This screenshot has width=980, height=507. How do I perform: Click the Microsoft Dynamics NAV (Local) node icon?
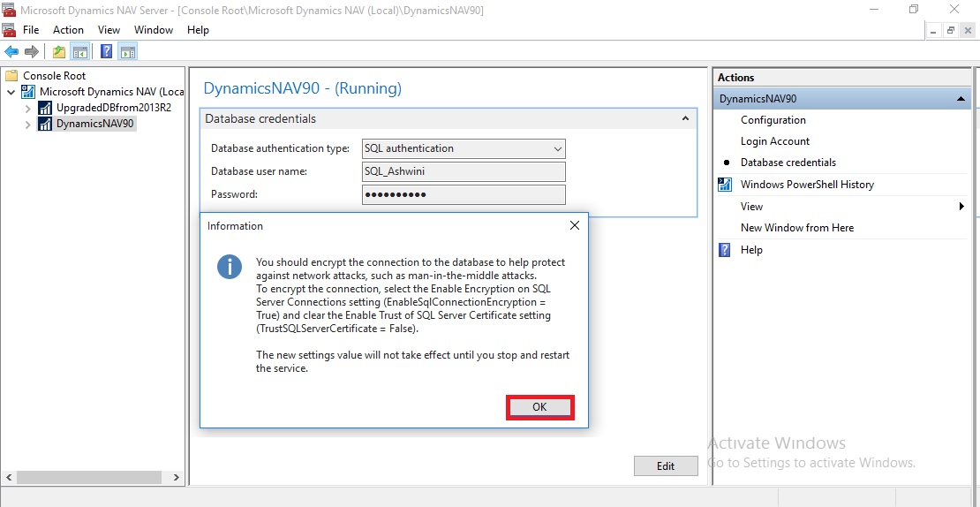point(28,92)
